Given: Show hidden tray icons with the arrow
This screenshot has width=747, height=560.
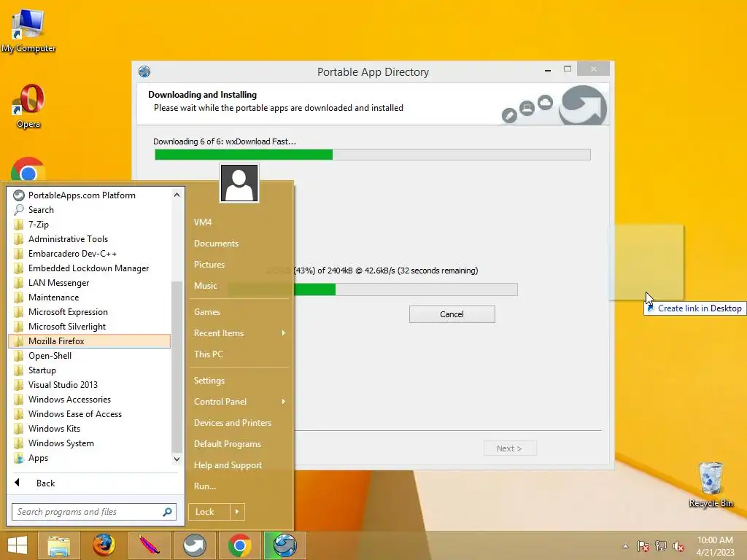Looking at the screenshot, I should [x=625, y=546].
